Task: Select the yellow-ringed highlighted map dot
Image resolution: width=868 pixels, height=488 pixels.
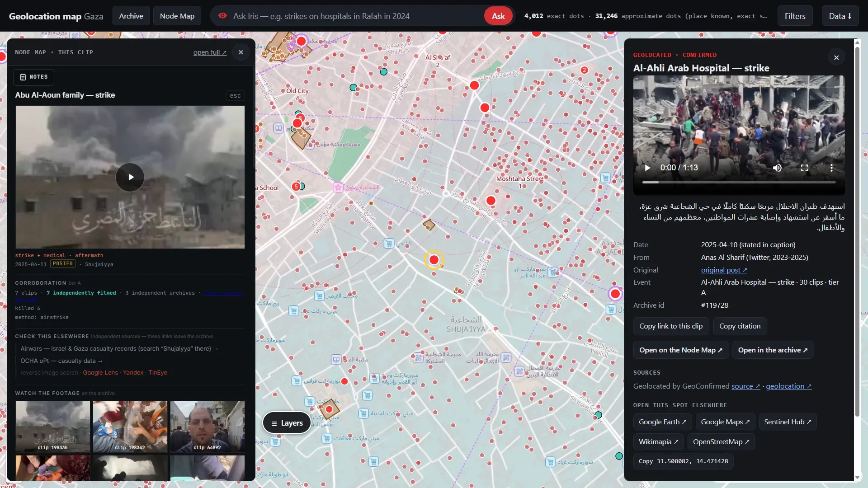Action: pyautogui.click(x=434, y=260)
